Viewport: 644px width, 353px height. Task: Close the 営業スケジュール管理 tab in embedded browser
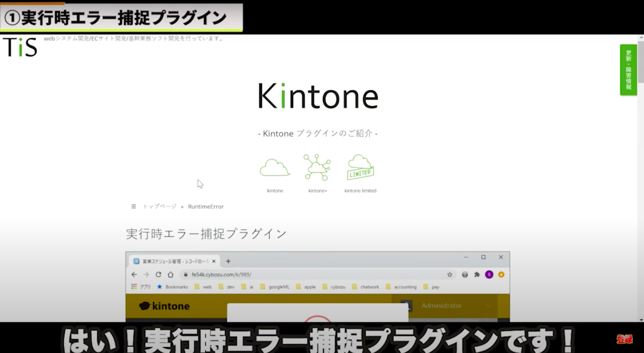click(214, 261)
